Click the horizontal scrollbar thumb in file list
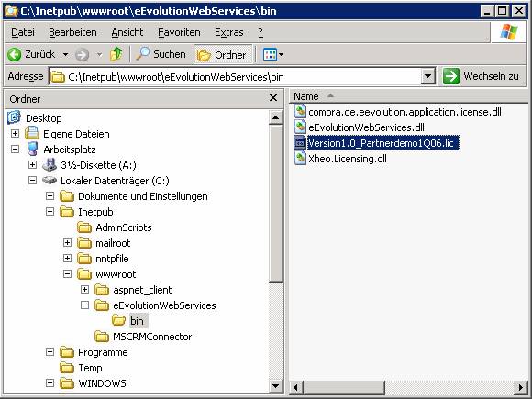532x399 pixels. (x=344, y=387)
